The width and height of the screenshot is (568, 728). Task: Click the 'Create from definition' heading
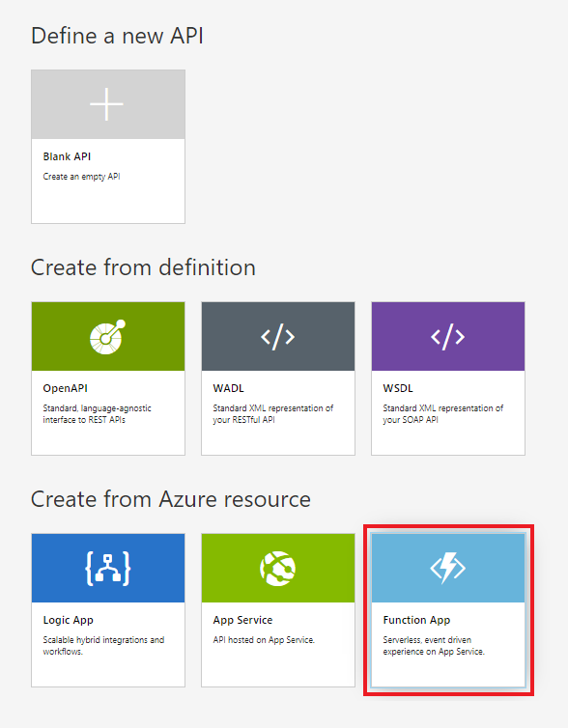tap(143, 267)
